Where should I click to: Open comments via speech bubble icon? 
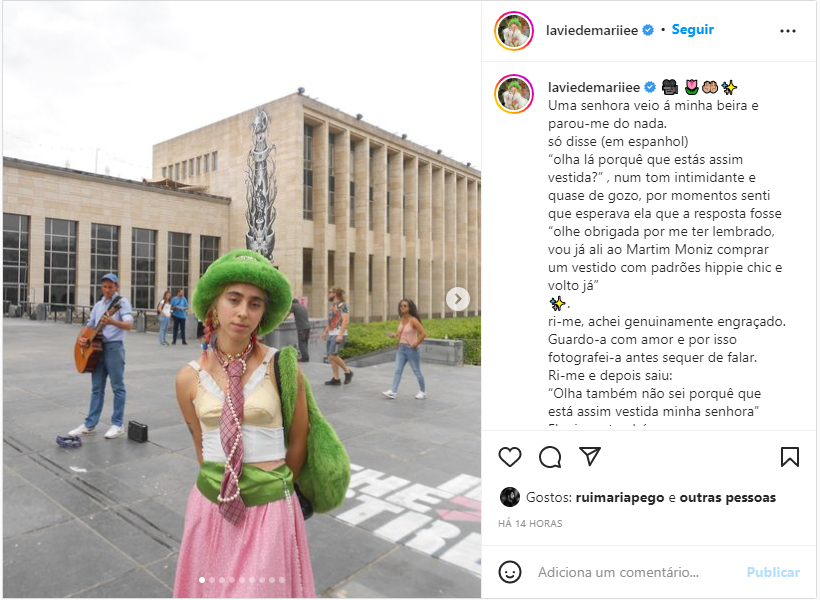coord(550,457)
